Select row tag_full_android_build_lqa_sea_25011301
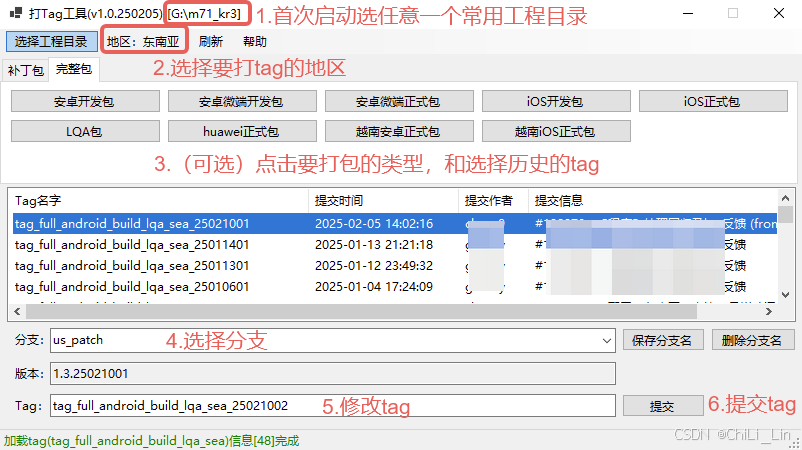This screenshot has width=802, height=450. [x=395, y=265]
